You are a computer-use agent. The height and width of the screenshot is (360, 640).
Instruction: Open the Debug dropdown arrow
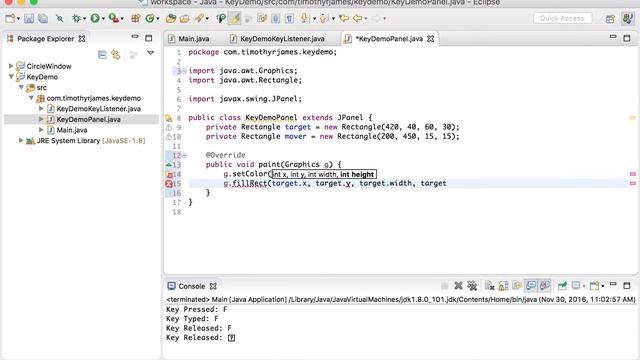click(84, 19)
